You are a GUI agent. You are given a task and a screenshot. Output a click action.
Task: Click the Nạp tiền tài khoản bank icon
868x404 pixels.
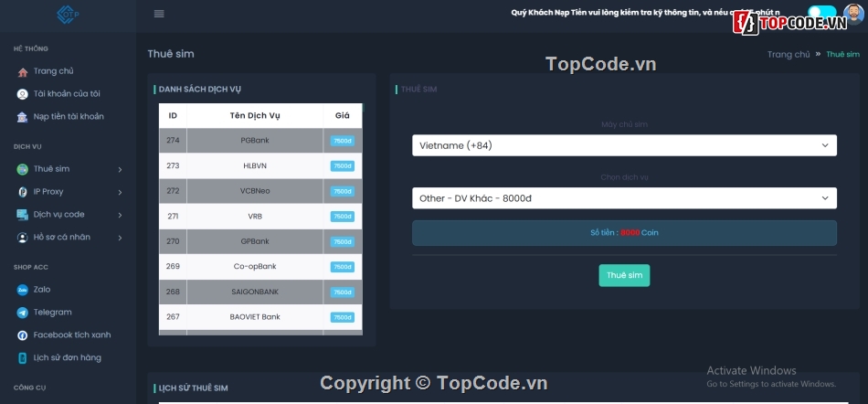(22, 117)
